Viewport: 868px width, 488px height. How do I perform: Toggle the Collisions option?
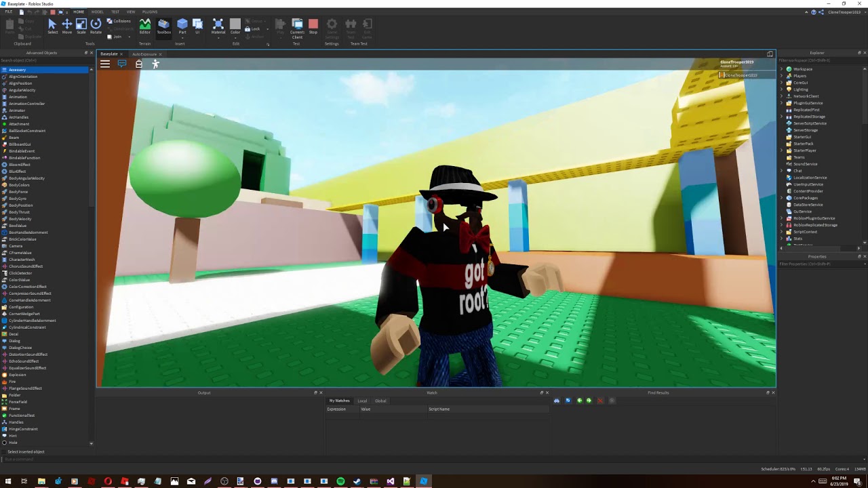119,21
